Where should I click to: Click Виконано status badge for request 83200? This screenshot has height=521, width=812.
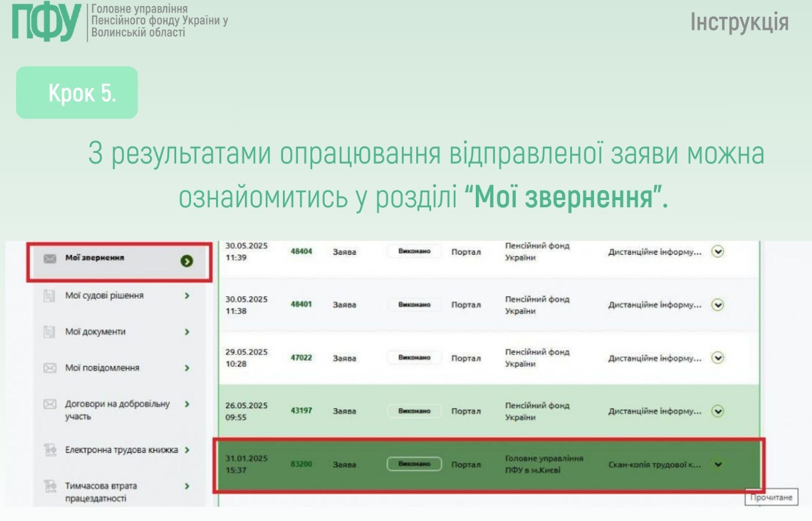tap(414, 464)
